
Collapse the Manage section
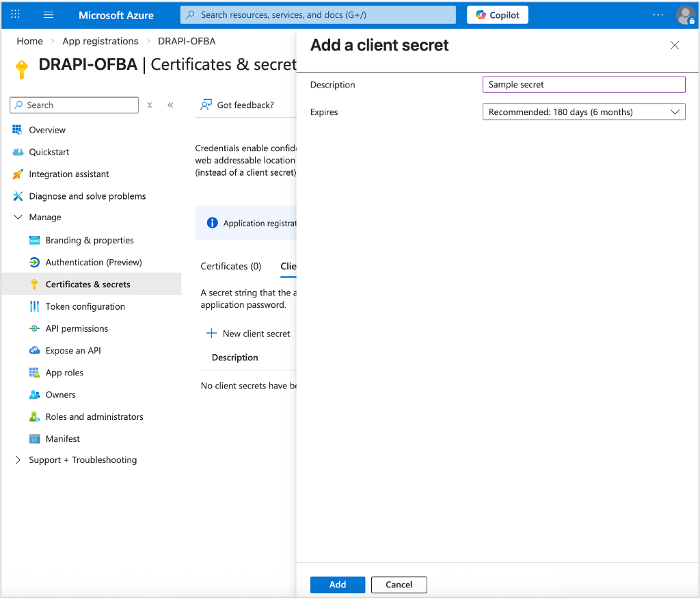tap(17, 217)
